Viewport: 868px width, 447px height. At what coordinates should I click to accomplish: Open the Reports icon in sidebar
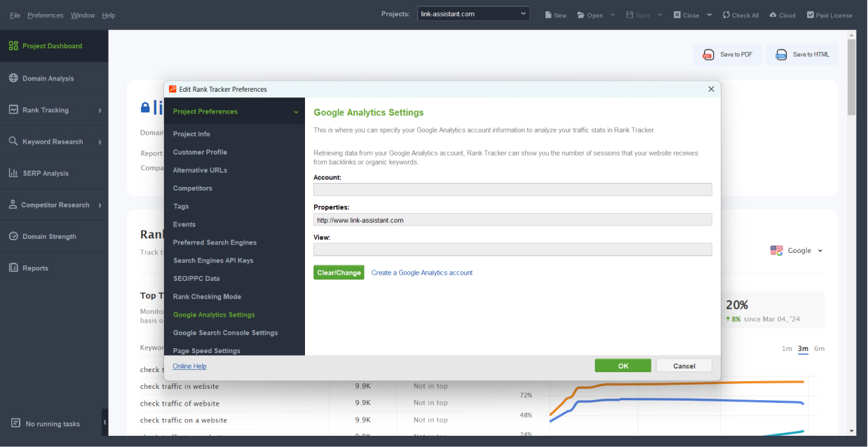click(x=13, y=268)
